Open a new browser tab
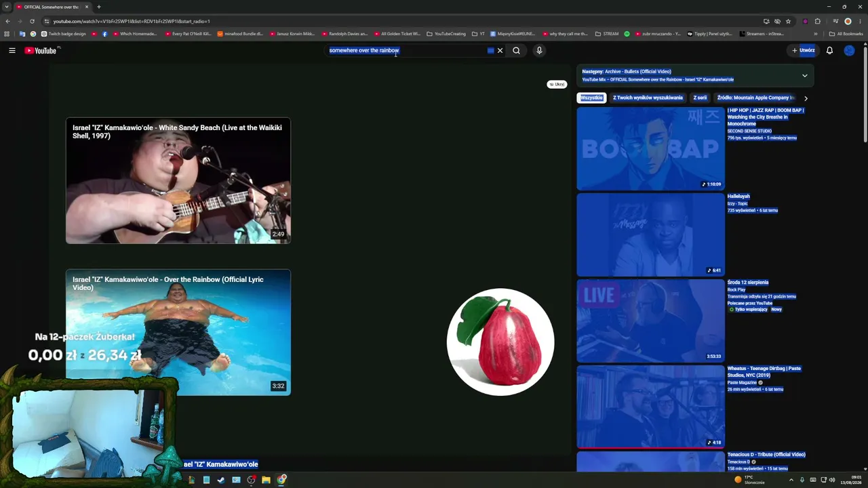The width and height of the screenshot is (868, 488). [99, 7]
